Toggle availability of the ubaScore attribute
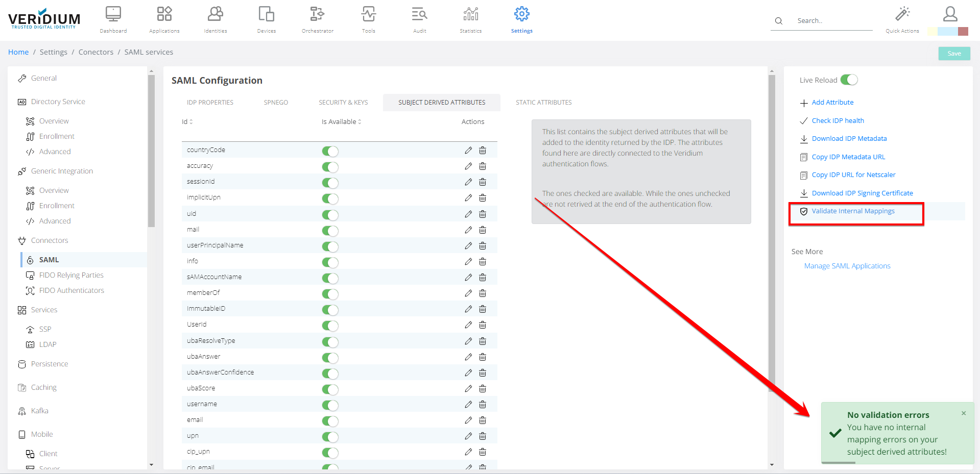 [330, 389]
